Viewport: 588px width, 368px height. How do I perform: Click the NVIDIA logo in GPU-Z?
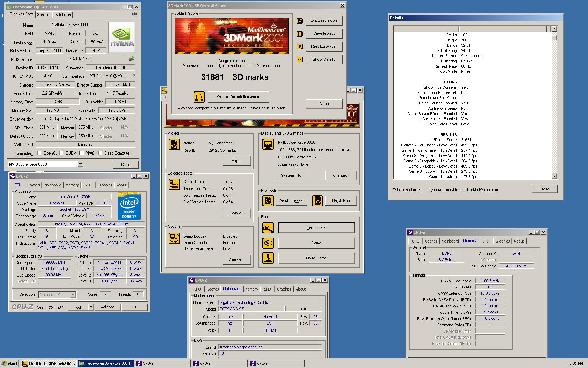point(122,37)
